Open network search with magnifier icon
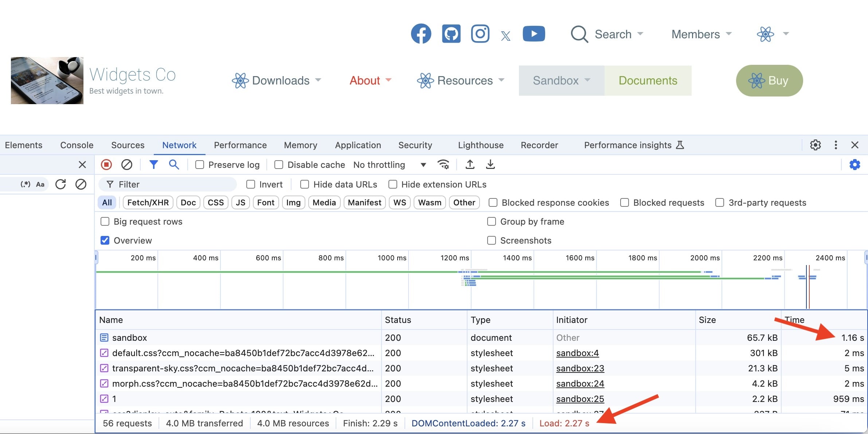The width and height of the screenshot is (868, 434). 174,165
